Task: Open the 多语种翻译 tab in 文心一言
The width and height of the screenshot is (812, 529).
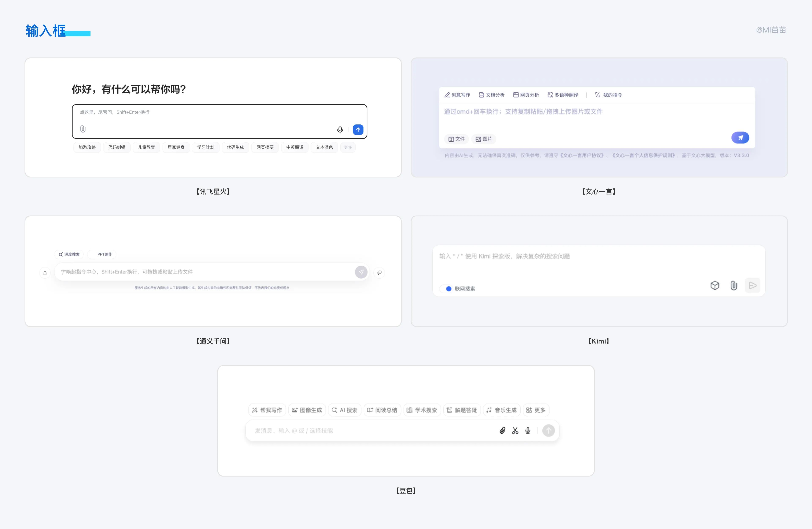Action: 563,95
